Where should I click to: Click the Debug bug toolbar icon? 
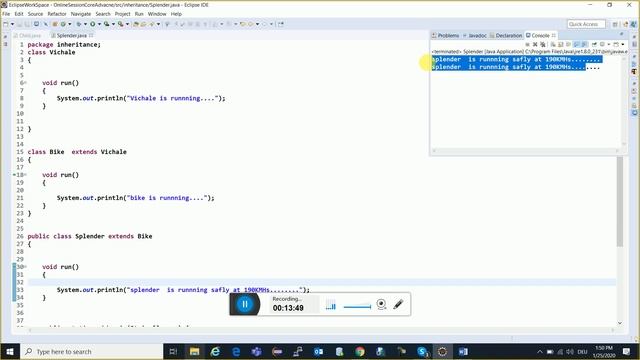pyautogui.click(x=78, y=24)
